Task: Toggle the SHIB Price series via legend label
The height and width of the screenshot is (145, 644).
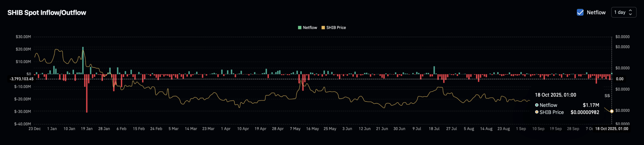Action: coord(336,28)
